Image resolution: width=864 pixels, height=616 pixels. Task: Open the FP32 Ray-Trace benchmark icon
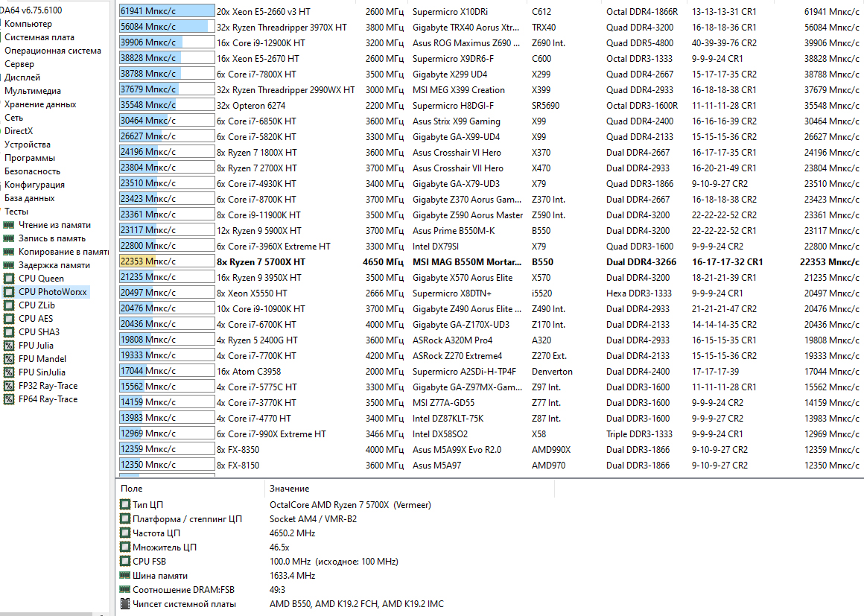pyautogui.click(x=9, y=386)
